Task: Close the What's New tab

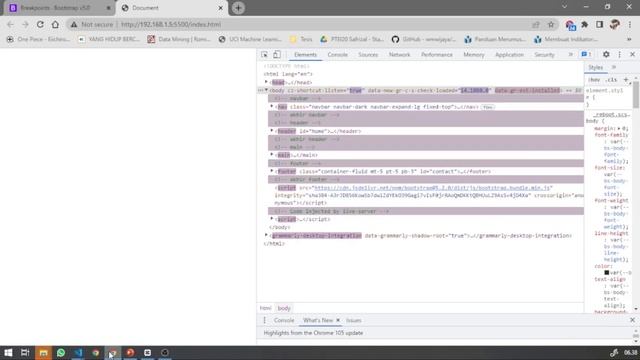Action: (x=338, y=320)
